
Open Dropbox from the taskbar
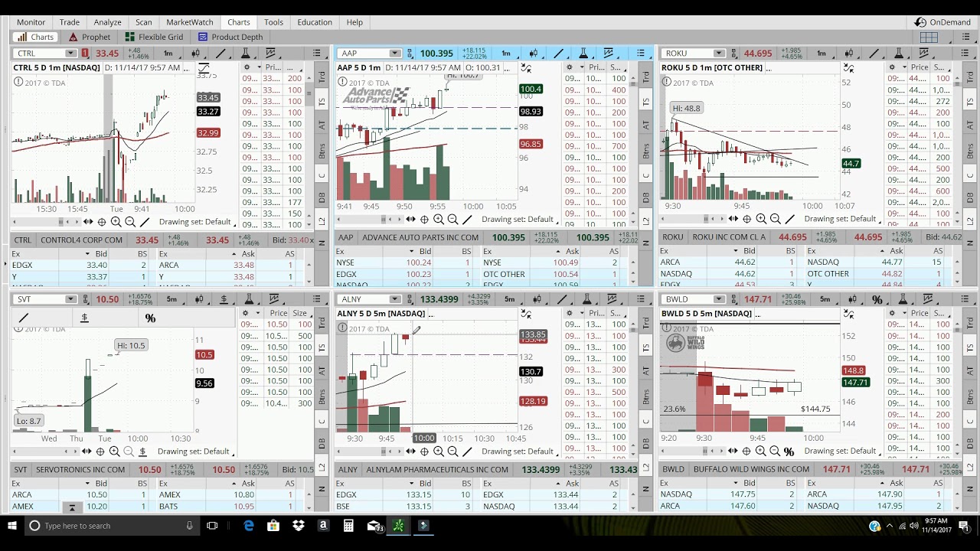click(x=299, y=526)
